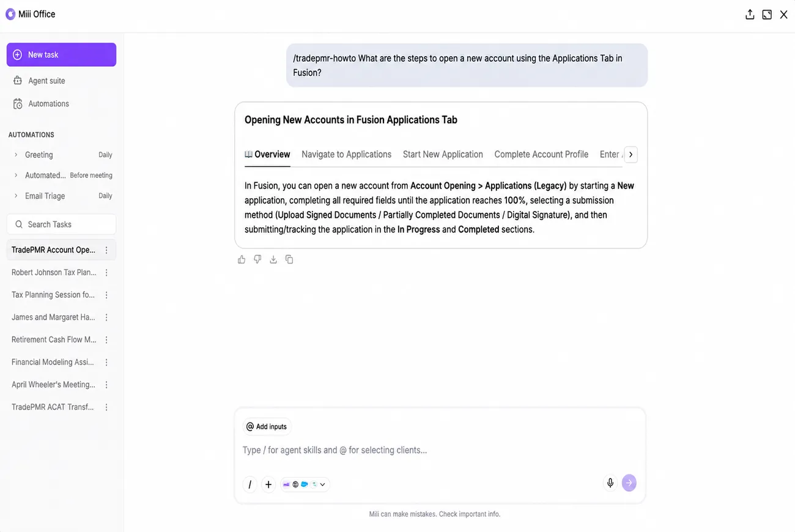Open April Wheeler's Meeting... task
This screenshot has height=532, width=795.
(x=53, y=385)
